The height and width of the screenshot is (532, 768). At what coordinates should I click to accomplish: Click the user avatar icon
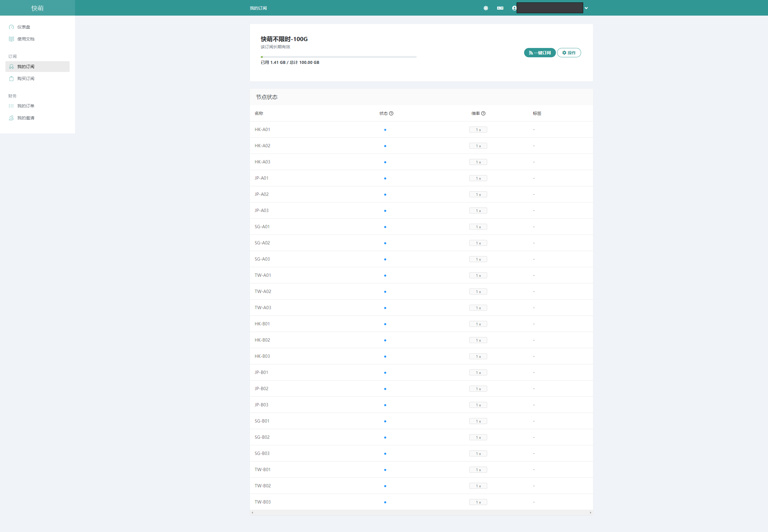tap(514, 8)
